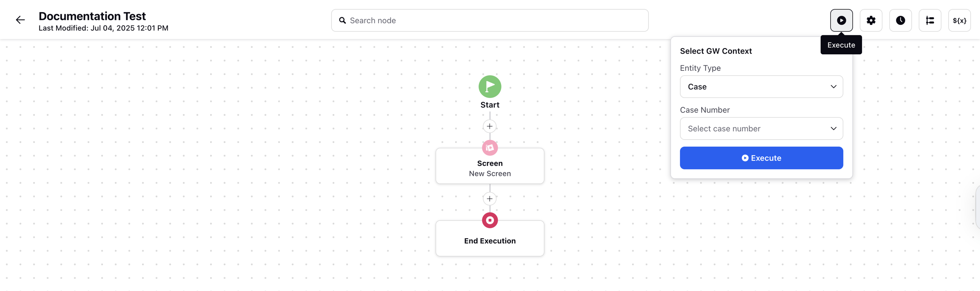Click the Execute play icon in toolbar
The image size is (980, 291).
[841, 20]
